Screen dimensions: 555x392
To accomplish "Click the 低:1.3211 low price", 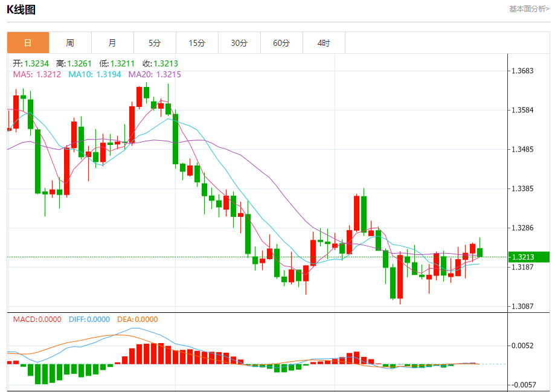I will [x=117, y=64].
